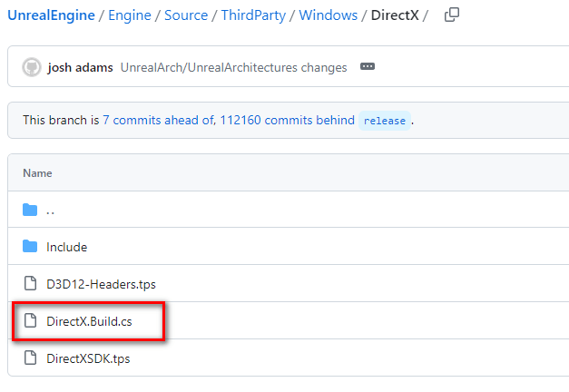View the 112160 commits behind link

(288, 120)
